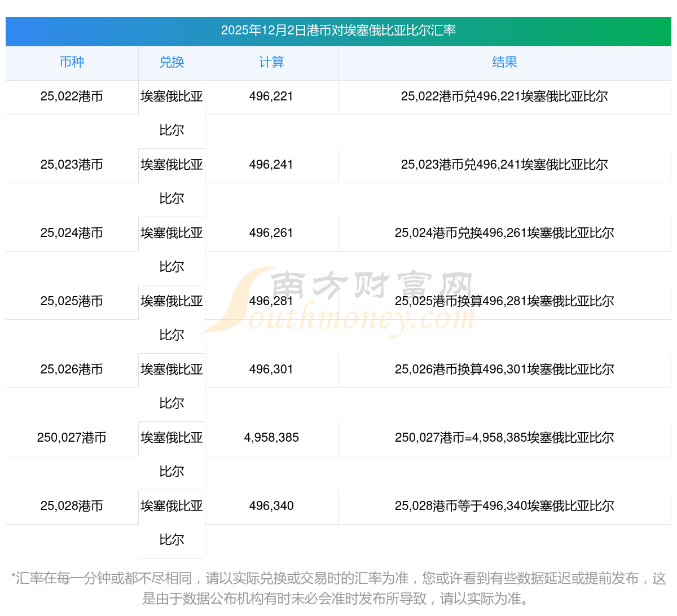Click the exchange rate disclaimer footnote text
Screen dimensions: 677x616
338,588
